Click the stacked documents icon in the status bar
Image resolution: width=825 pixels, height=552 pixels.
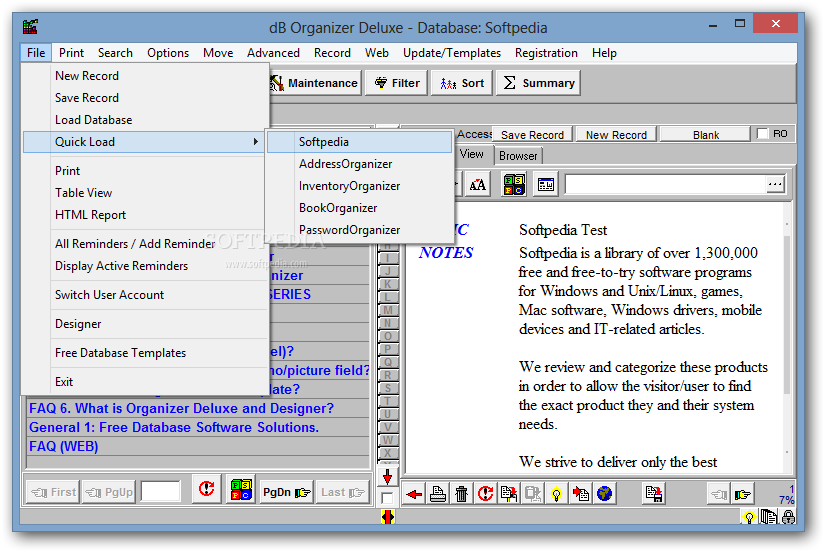point(769,517)
